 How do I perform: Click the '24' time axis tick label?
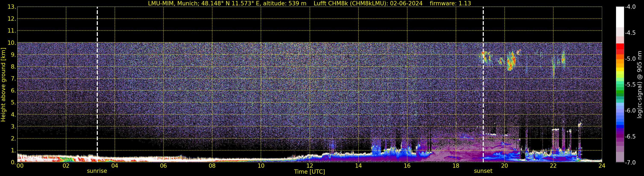pos(602,166)
